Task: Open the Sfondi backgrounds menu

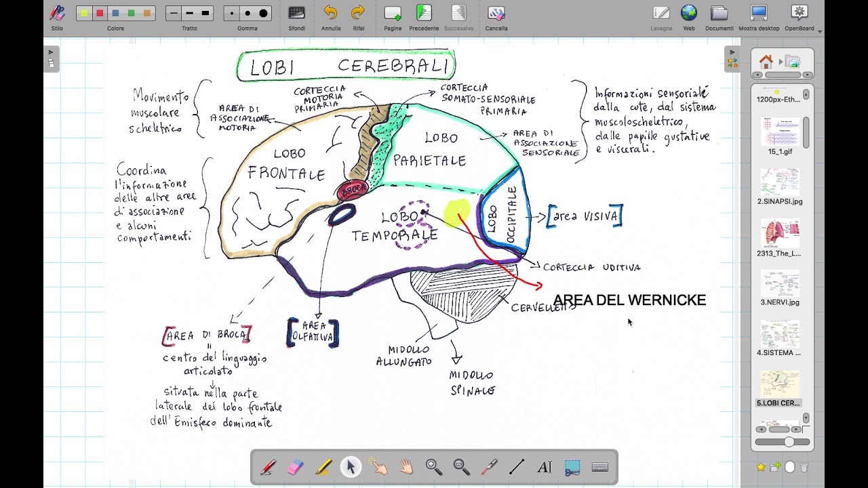Action: 296,18
